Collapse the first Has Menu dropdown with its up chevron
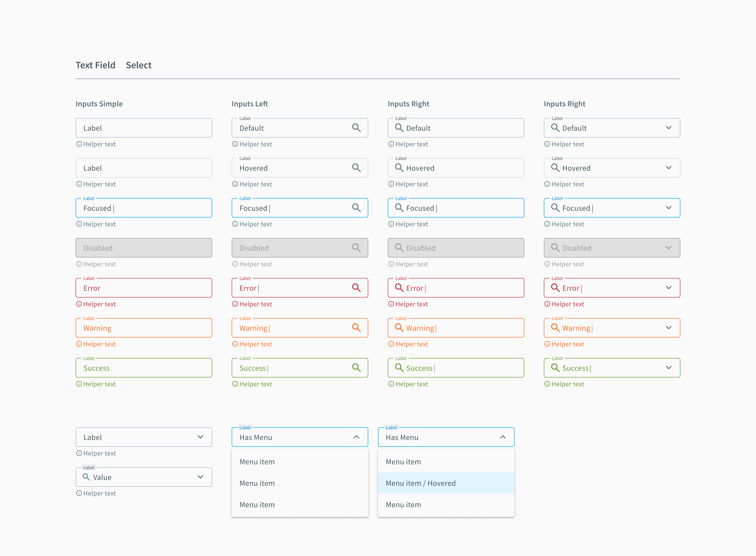Image resolution: width=756 pixels, height=556 pixels. [x=357, y=437]
